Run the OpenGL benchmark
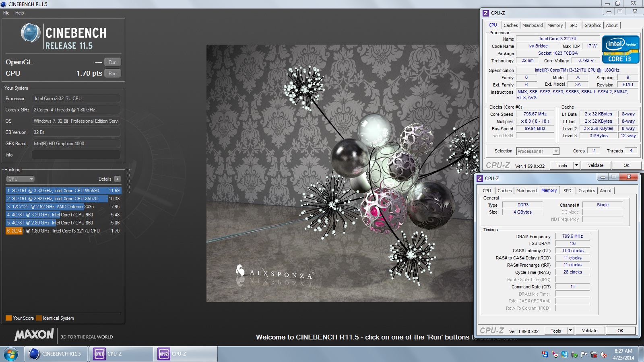The width and height of the screenshot is (644, 362). coord(113,62)
